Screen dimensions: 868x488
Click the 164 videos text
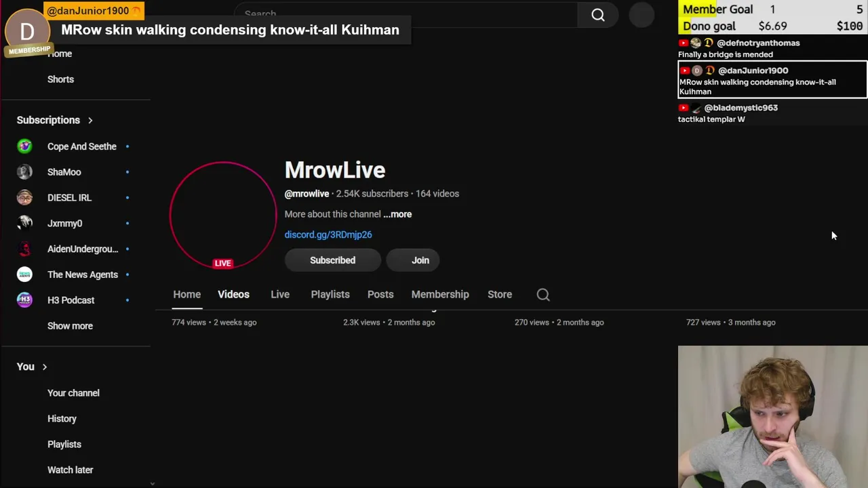[437, 194]
